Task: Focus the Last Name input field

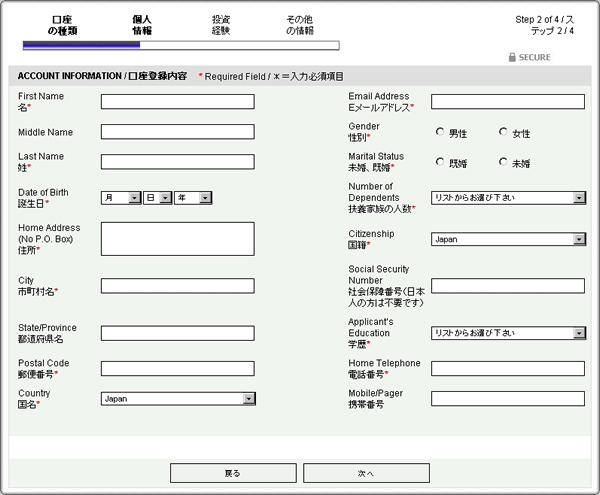Action: click(x=178, y=162)
